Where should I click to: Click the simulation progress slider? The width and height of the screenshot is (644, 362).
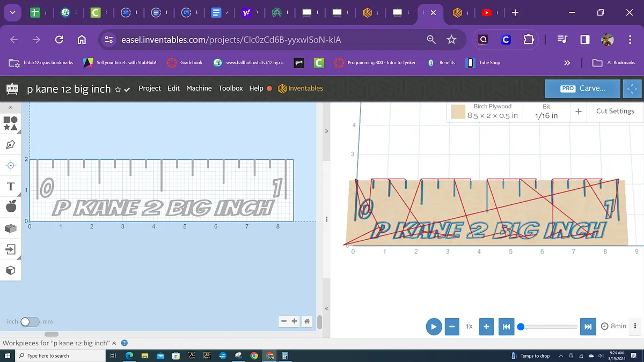click(x=547, y=326)
